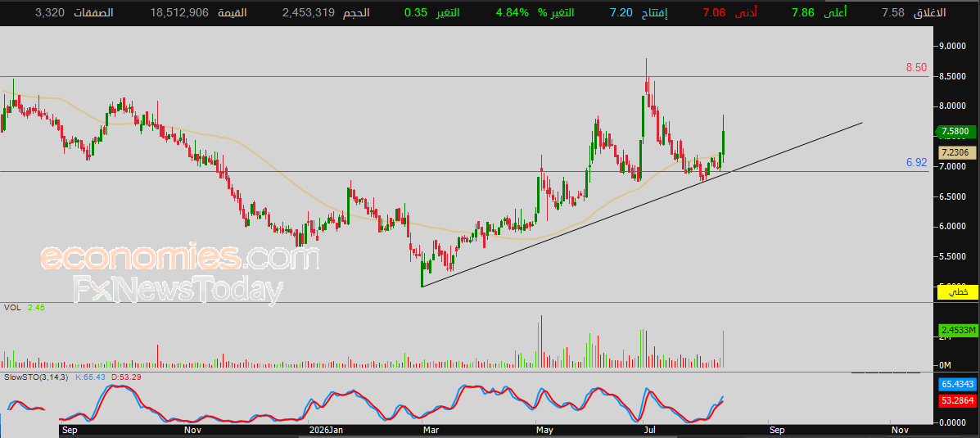Select the red 53.2864 stochastic D tag
The width and height of the screenshot is (980, 438).
tap(958, 400)
